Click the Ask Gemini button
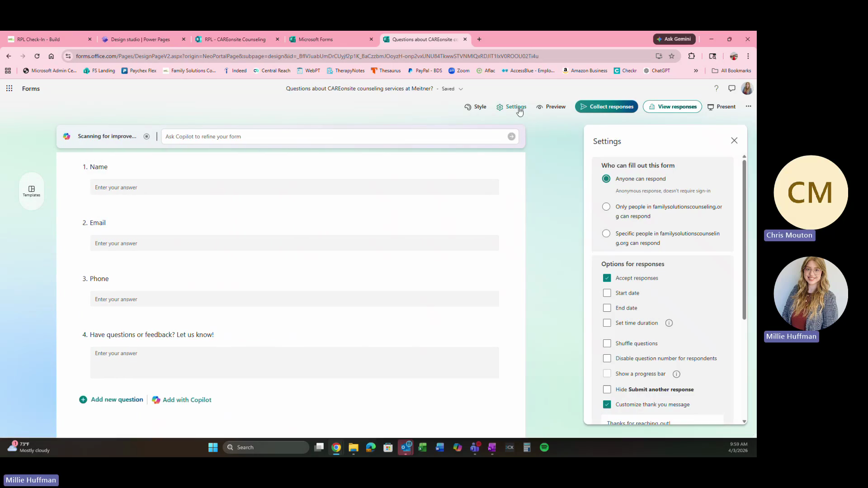The width and height of the screenshot is (868, 488). (x=674, y=39)
